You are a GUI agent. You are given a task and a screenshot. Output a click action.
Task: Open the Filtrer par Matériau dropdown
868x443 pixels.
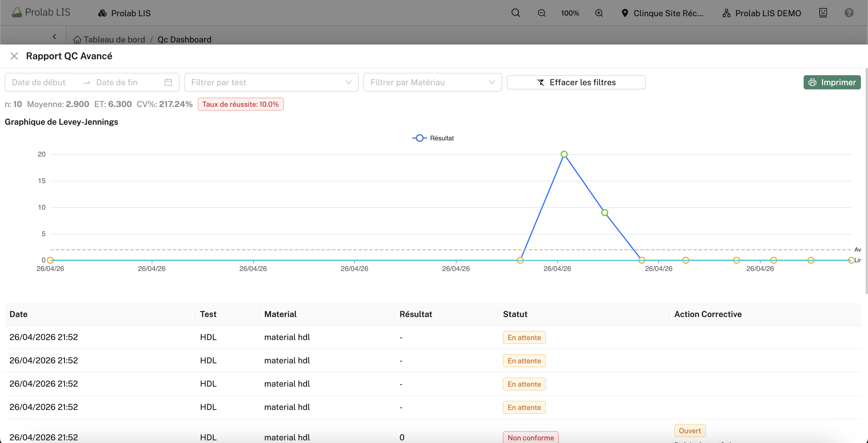click(x=433, y=83)
